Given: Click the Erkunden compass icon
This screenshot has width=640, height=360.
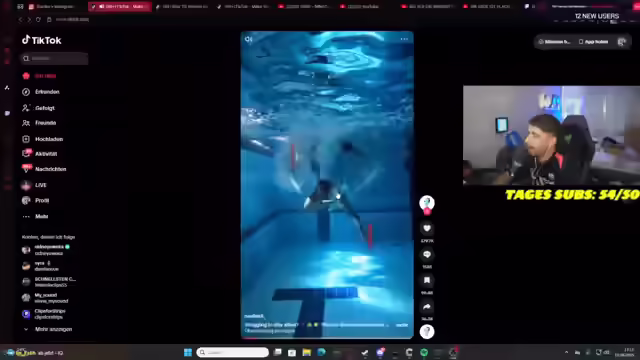Looking at the screenshot, I should (x=26, y=92).
